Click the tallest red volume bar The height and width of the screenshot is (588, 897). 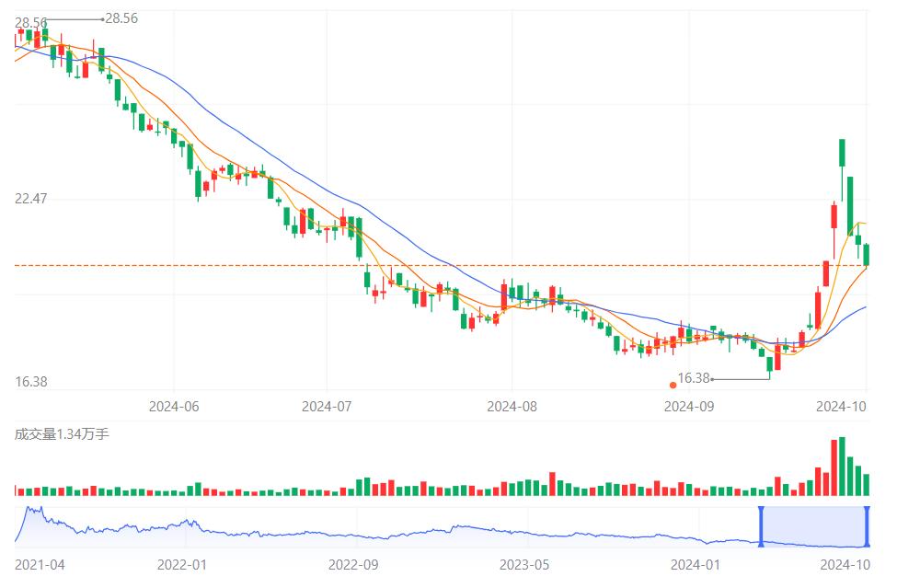(x=834, y=468)
